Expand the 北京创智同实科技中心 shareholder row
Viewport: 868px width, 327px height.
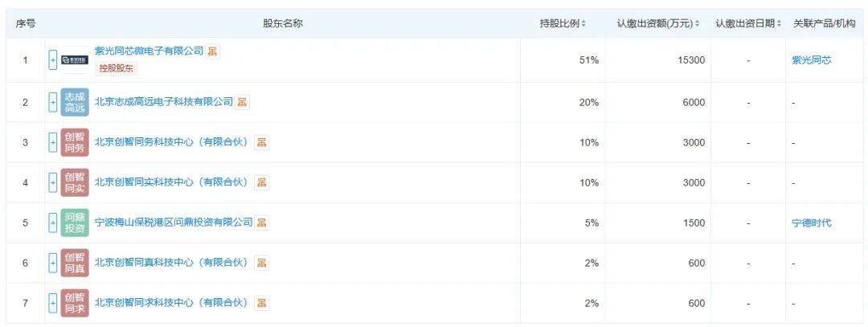pyautogui.click(x=53, y=182)
